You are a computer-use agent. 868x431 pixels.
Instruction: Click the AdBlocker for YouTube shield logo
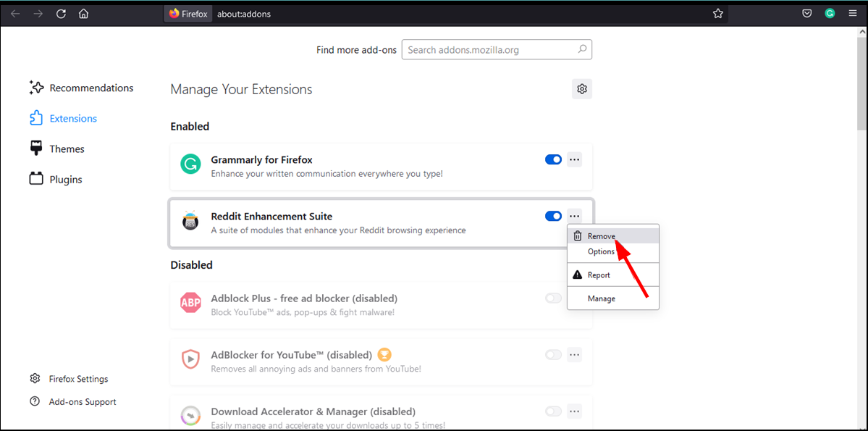coord(190,359)
